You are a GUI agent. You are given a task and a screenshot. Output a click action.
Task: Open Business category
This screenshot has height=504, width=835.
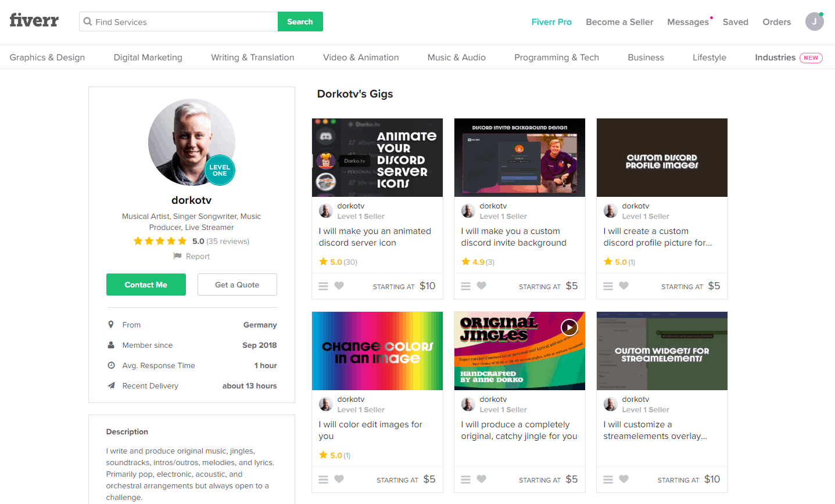pos(646,57)
